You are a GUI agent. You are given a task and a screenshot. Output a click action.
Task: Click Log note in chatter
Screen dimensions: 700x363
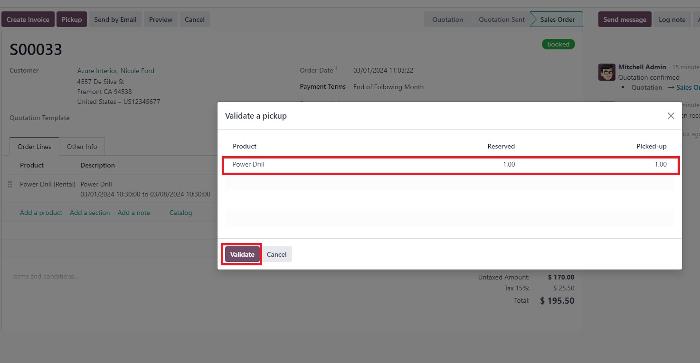671,20
